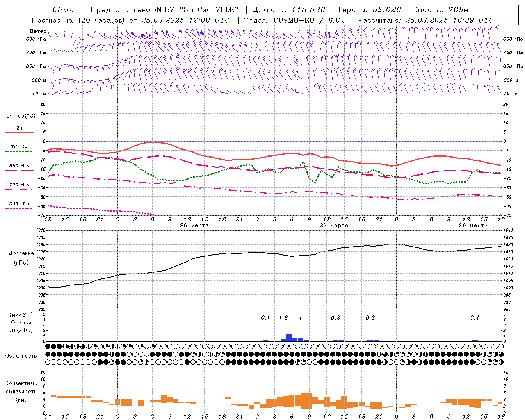Select the "28 марта" date label
The image size is (525, 420).
473,226
